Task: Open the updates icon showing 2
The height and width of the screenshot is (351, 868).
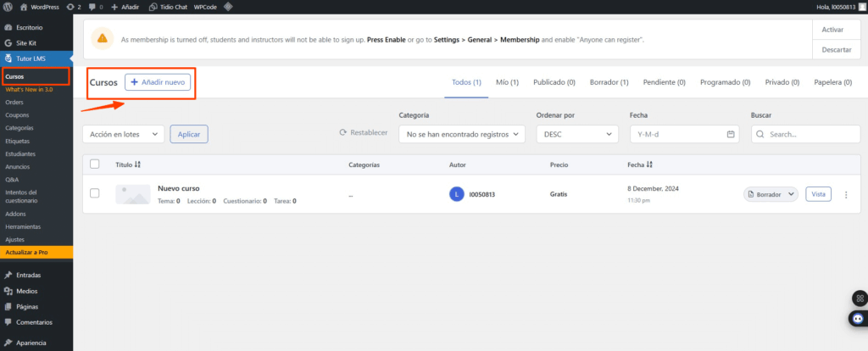Action: (x=74, y=7)
